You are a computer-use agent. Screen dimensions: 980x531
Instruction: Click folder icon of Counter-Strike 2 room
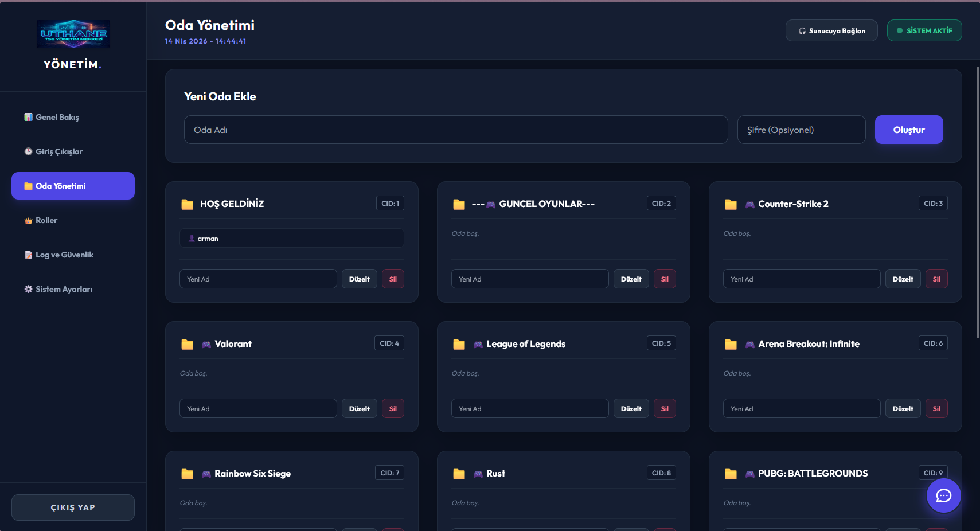click(x=731, y=204)
